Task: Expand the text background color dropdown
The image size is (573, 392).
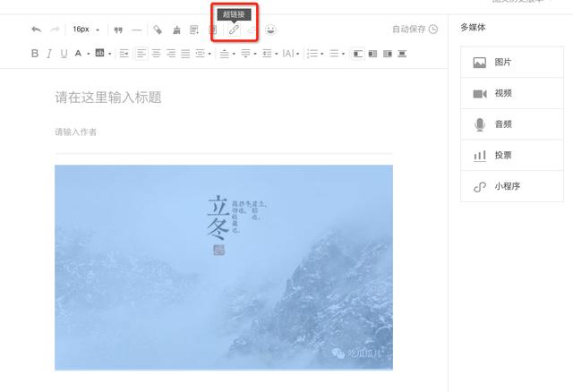Action: tap(109, 55)
